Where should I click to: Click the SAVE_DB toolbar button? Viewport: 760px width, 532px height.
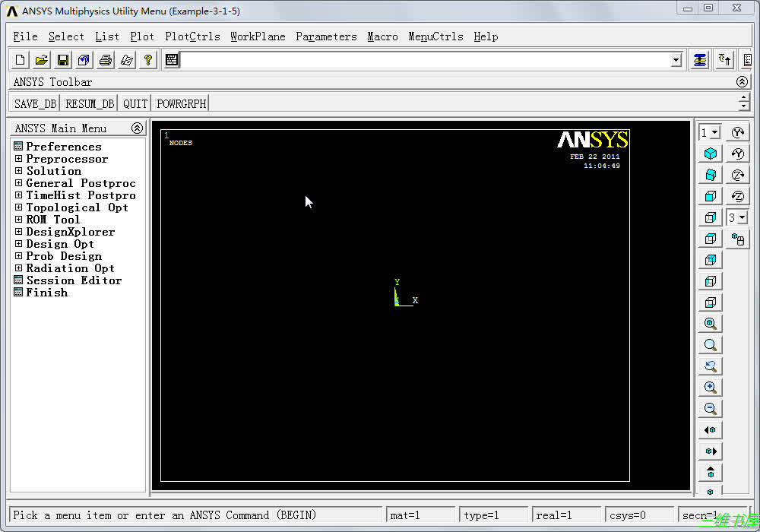pyautogui.click(x=34, y=103)
